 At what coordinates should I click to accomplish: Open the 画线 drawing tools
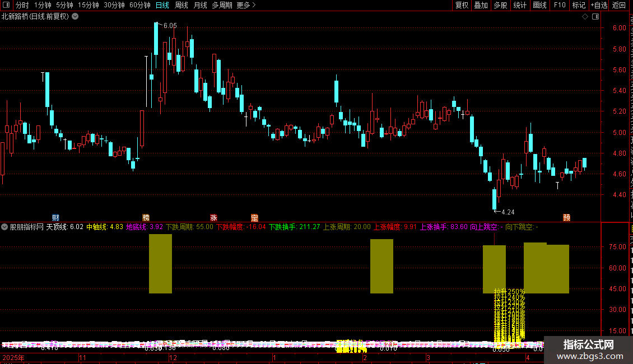pyautogui.click(x=539, y=5)
